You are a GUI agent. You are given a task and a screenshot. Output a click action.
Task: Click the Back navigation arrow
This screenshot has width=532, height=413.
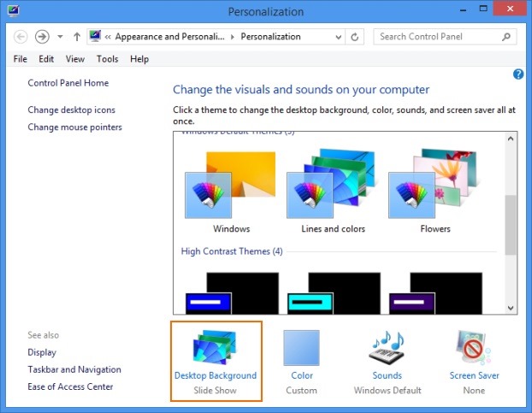(21, 37)
